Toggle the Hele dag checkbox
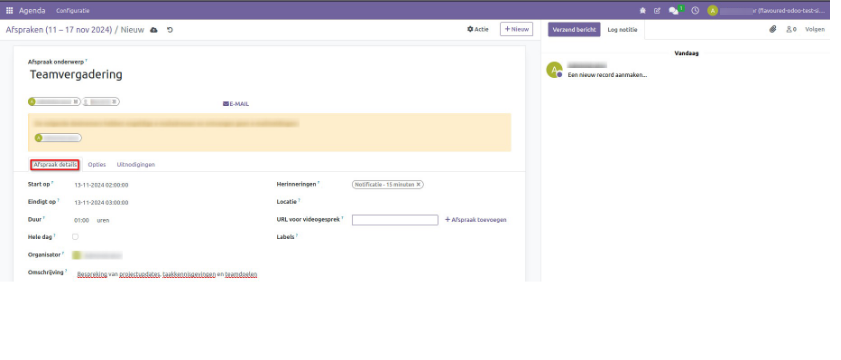 point(75,236)
